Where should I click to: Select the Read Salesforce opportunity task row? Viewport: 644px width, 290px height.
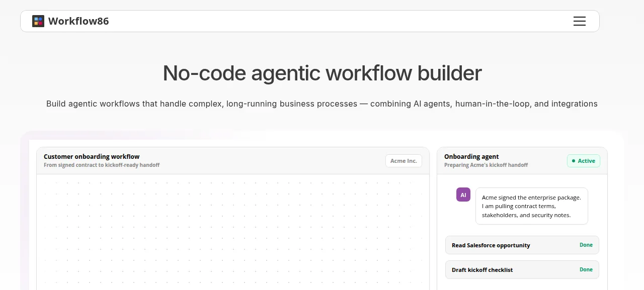coord(522,245)
